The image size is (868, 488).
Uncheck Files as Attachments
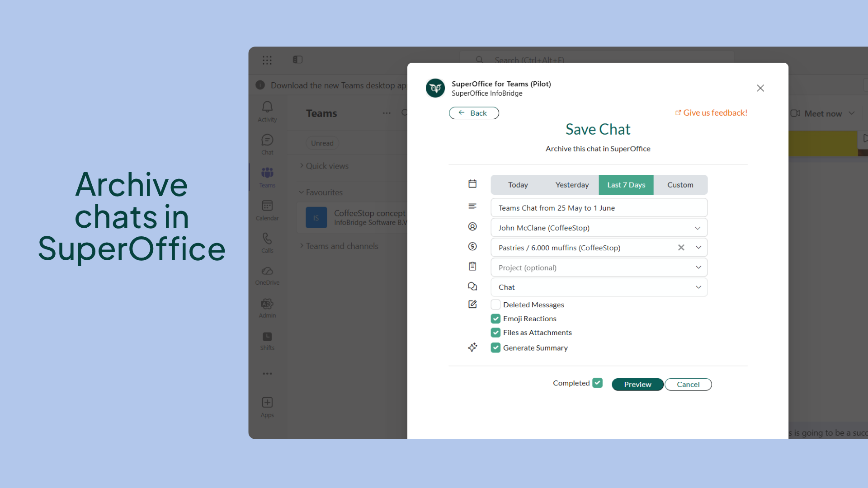tap(495, 333)
